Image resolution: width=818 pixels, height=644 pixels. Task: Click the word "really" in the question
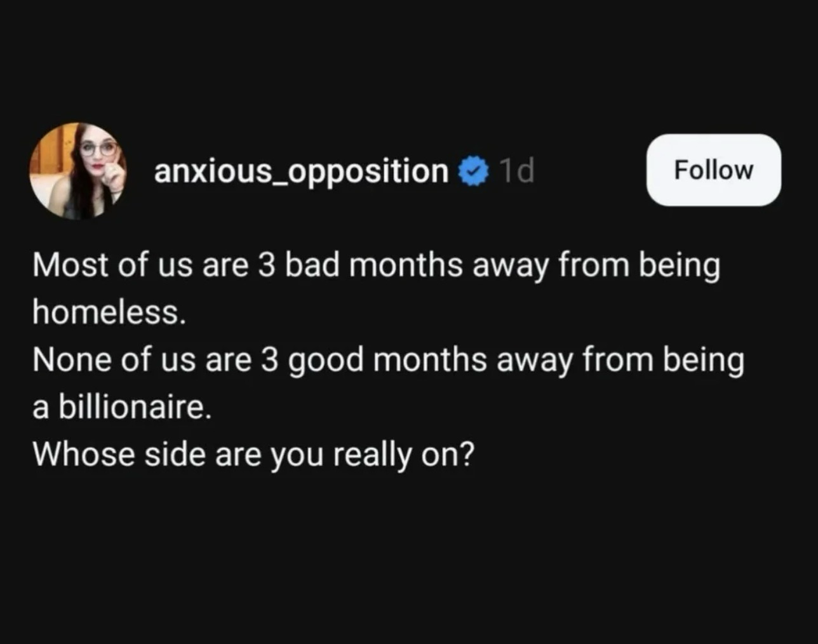tap(372, 454)
